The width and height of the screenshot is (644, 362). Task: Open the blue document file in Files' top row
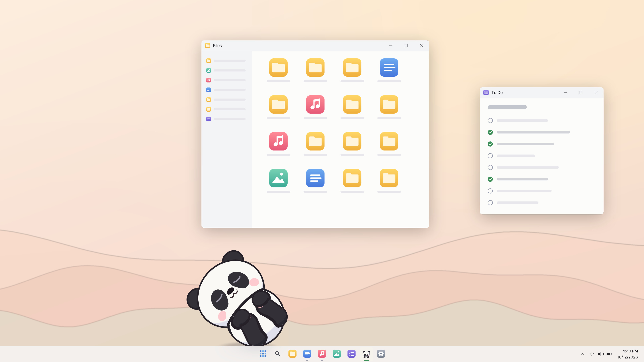coord(389,67)
